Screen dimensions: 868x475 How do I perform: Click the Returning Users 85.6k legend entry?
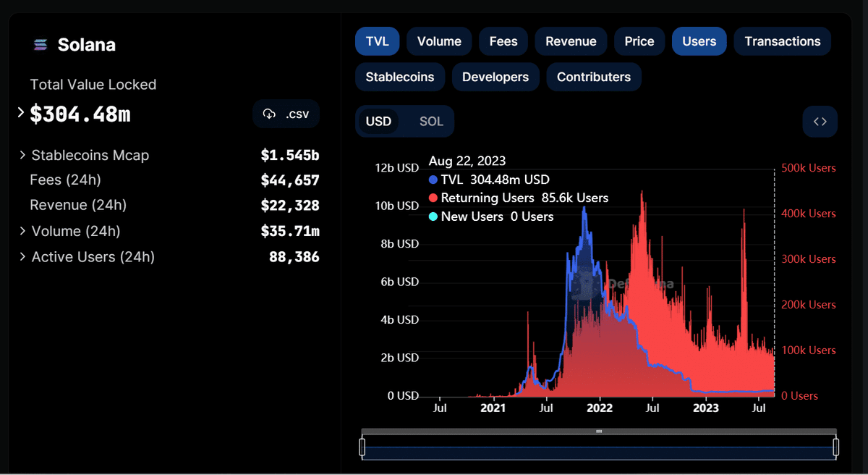tap(519, 198)
